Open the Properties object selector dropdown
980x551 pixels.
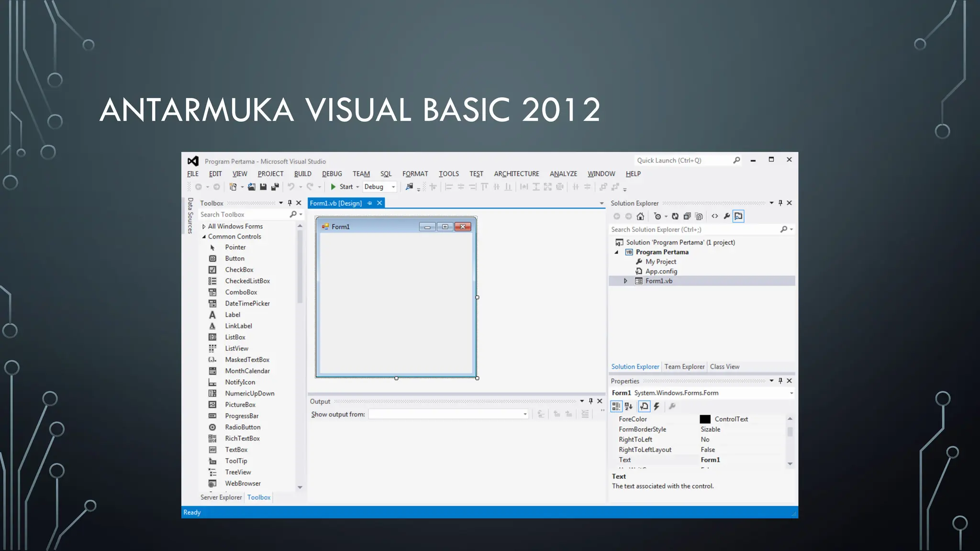click(791, 393)
